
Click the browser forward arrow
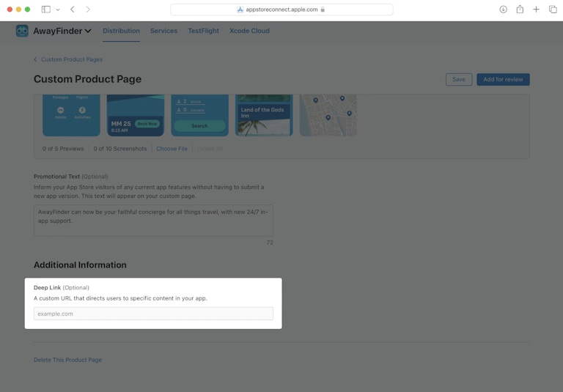point(88,10)
